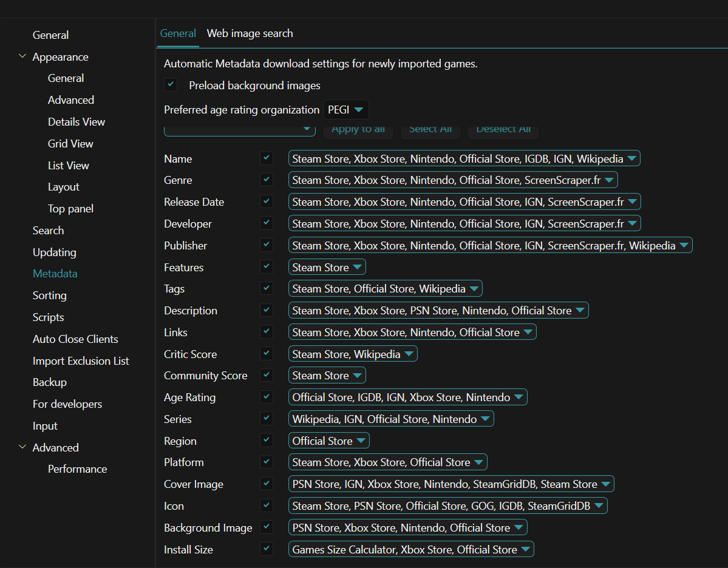Toggle the Publisher checkbox
The height and width of the screenshot is (568, 728).
267,245
